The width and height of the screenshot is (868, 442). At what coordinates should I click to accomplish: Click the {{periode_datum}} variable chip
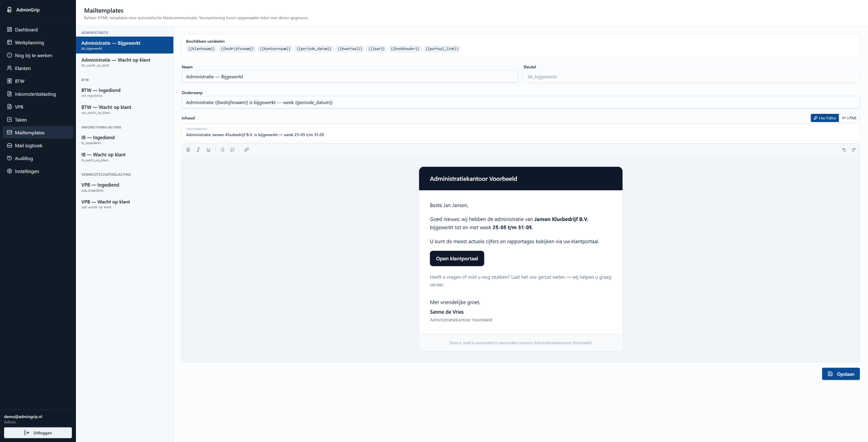click(314, 49)
